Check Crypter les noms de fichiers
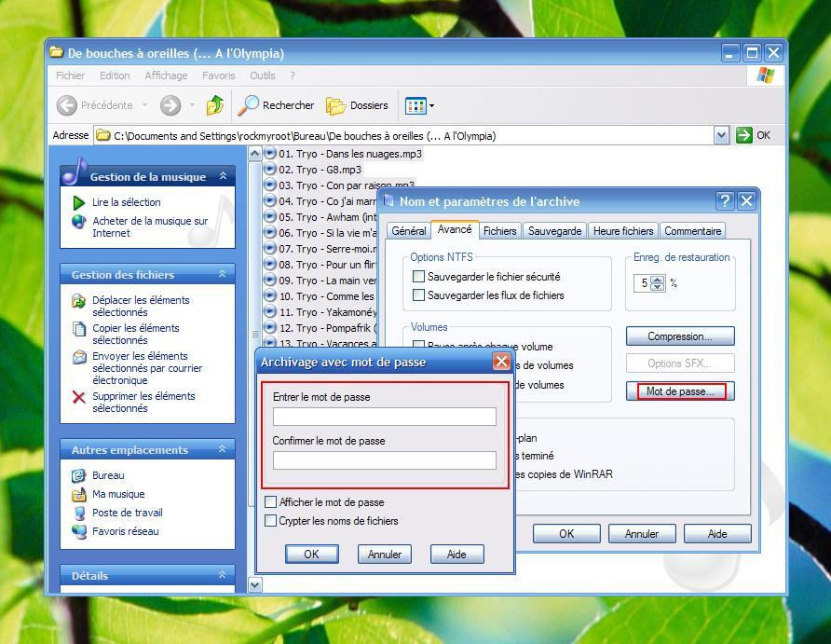 tap(271, 521)
